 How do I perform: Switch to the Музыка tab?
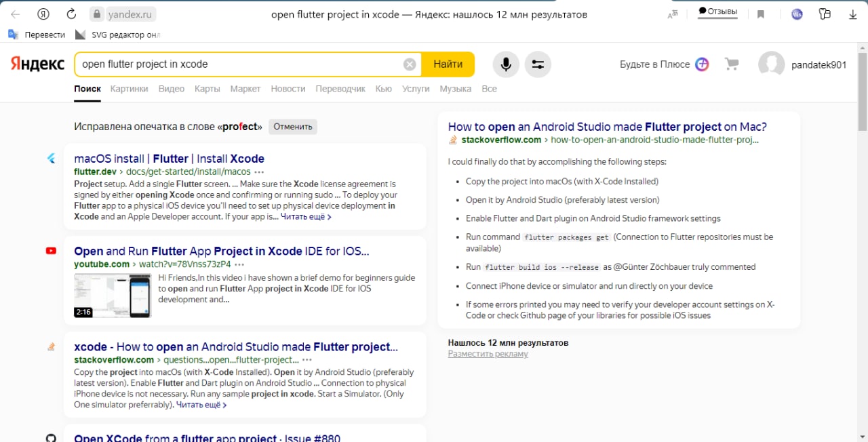click(x=455, y=89)
